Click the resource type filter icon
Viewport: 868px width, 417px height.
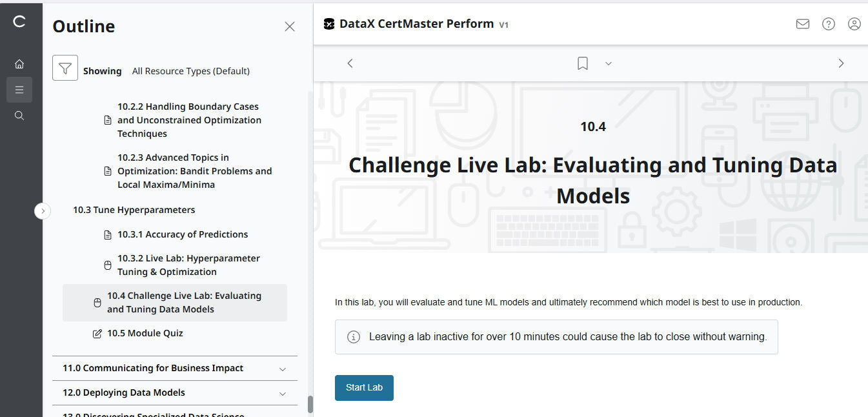pyautogui.click(x=65, y=67)
